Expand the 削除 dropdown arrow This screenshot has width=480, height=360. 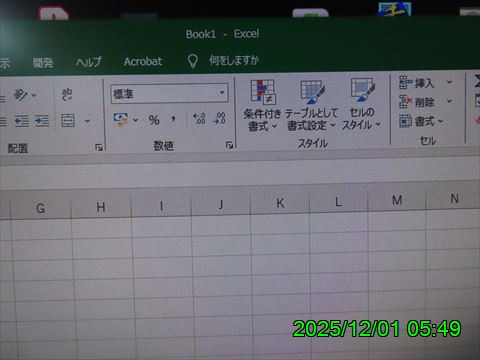coord(449,100)
